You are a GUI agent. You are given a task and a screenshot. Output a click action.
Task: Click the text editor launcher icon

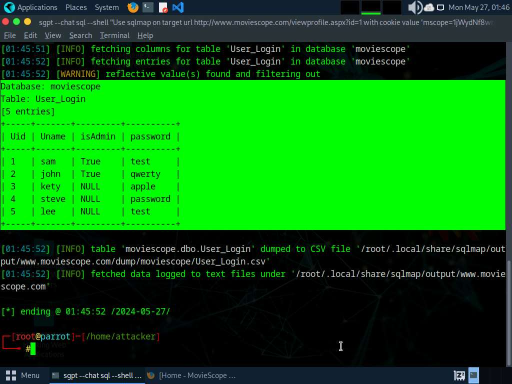pos(163,7)
